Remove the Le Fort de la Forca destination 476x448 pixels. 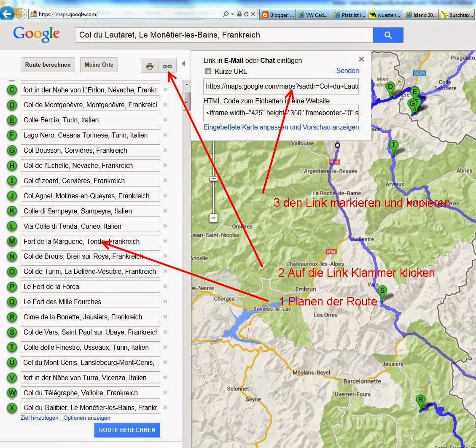point(165,286)
